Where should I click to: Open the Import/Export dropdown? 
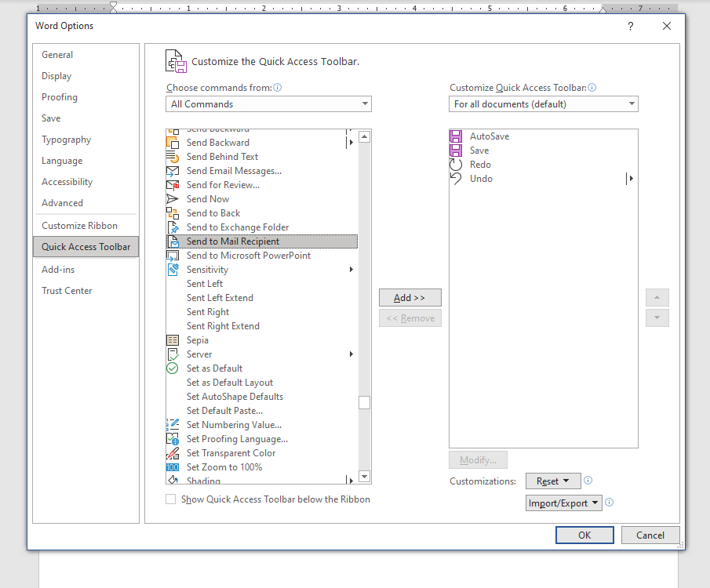[x=563, y=503]
